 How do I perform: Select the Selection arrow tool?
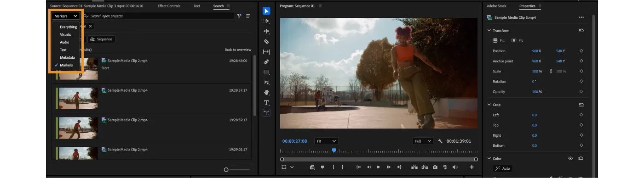266,11
